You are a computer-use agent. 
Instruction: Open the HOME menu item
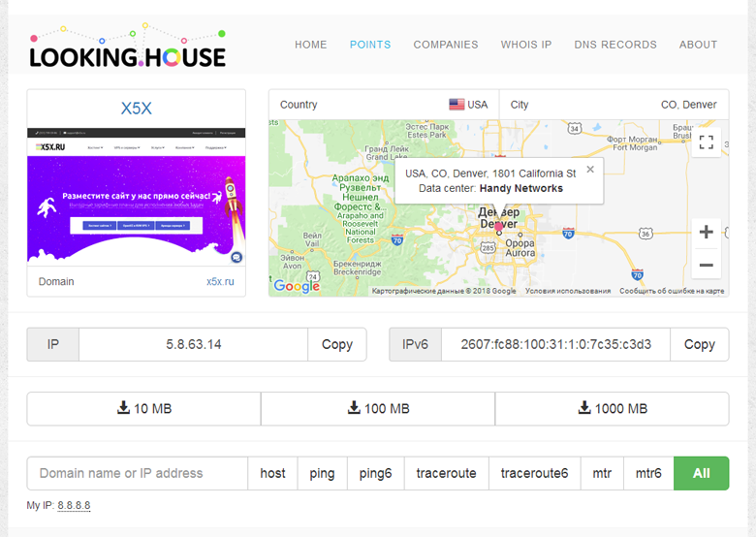coord(310,45)
